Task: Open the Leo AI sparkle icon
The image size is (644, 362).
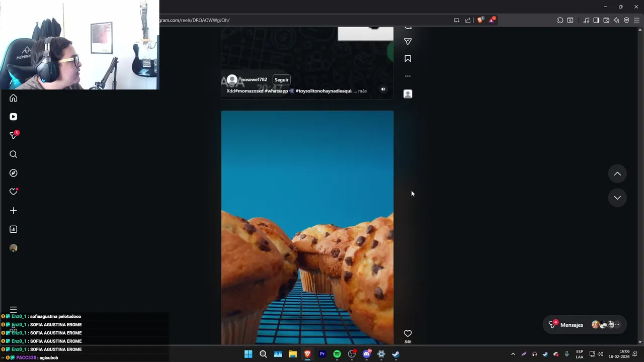Action: click(616, 20)
